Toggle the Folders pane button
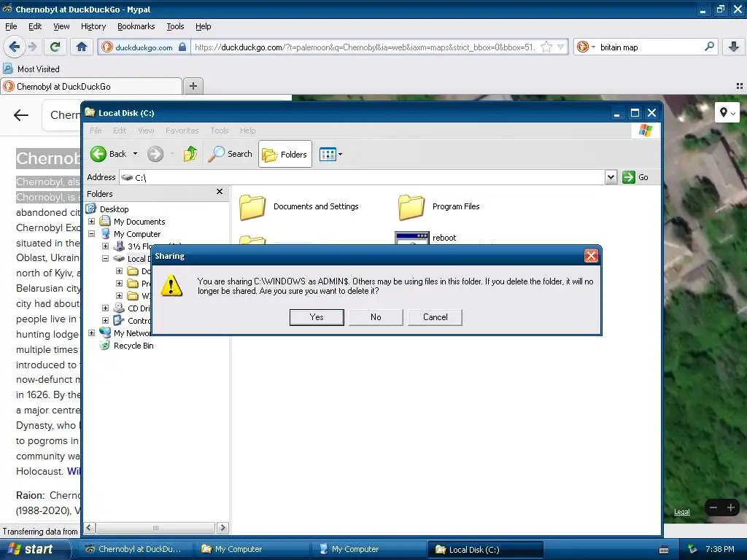 pyautogui.click(x=285, y=154)
